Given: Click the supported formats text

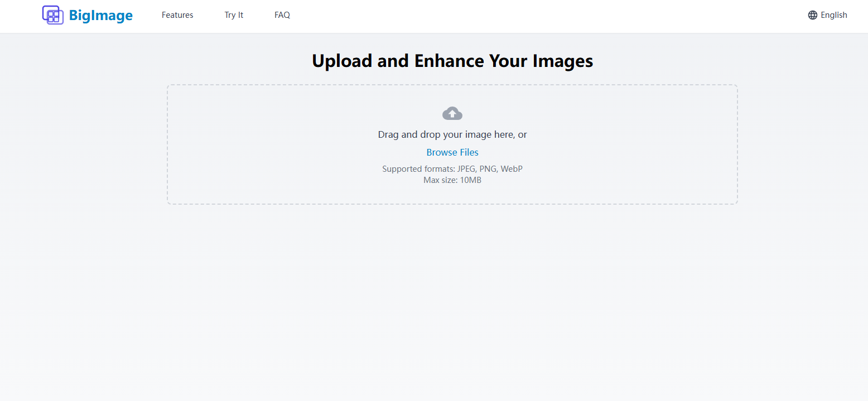Looking at the screenshot, I should click(452, 168).
